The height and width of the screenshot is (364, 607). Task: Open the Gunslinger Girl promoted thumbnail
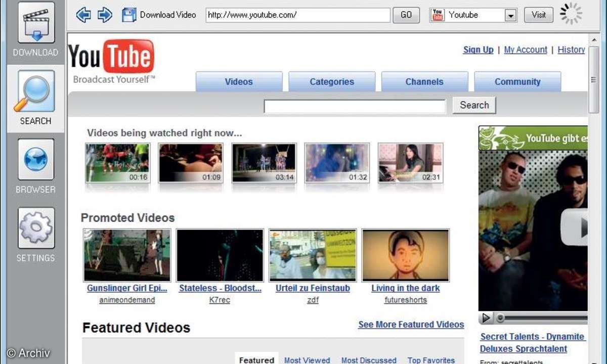tap(126, 255)
